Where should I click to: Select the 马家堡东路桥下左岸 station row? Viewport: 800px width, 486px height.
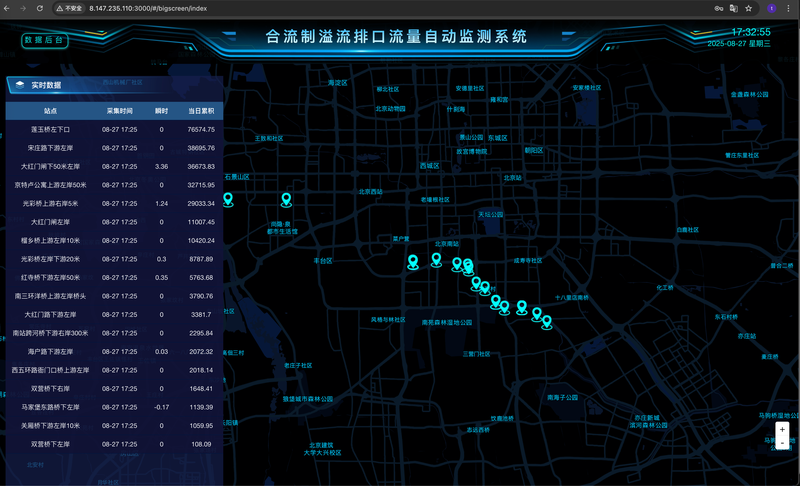(x=50, y=407)
